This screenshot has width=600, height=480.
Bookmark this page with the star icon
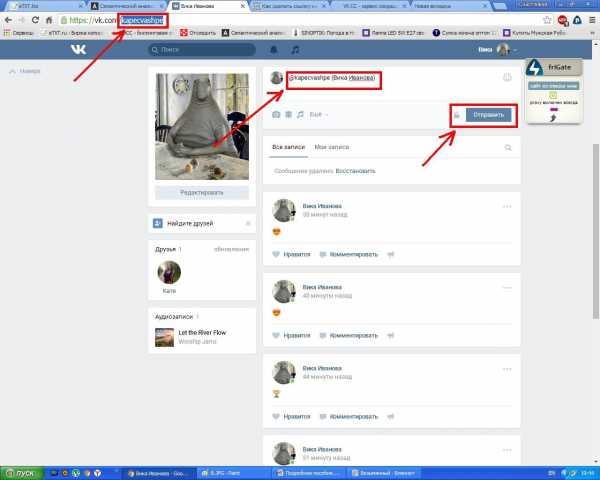click(547, 20)
